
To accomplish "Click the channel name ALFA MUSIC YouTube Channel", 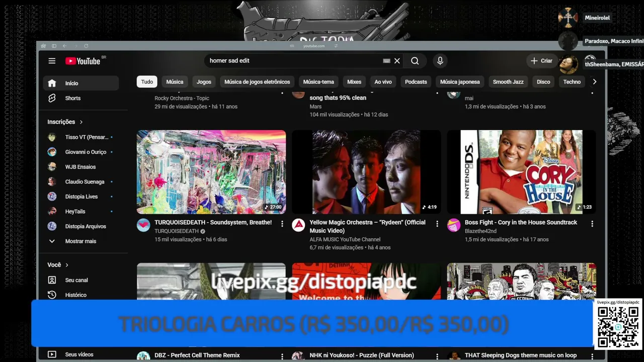I will 345,239.
